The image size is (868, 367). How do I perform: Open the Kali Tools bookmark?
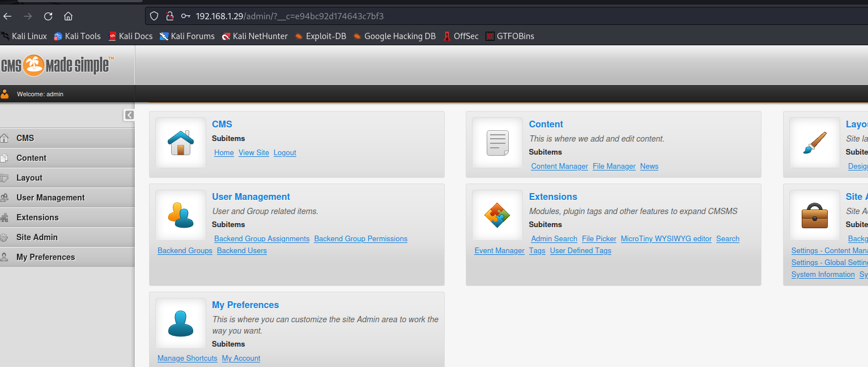pyautogui.click(x=77, y=36)
